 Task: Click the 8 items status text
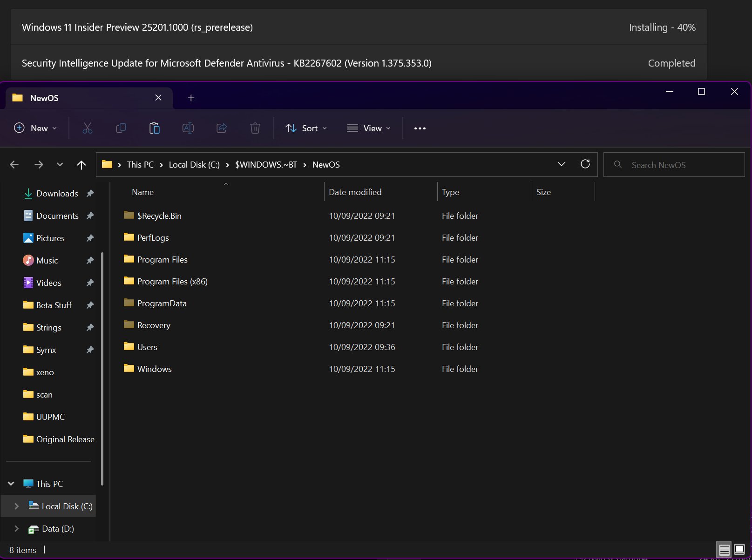[x=23, y=550]
